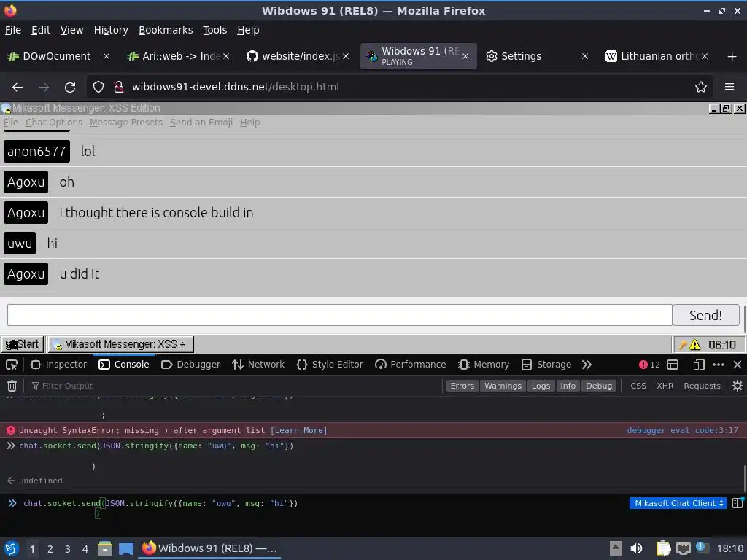Toggle the Requests filter
The width and height of the screenshot is (747, 560).
click(702, 386)
